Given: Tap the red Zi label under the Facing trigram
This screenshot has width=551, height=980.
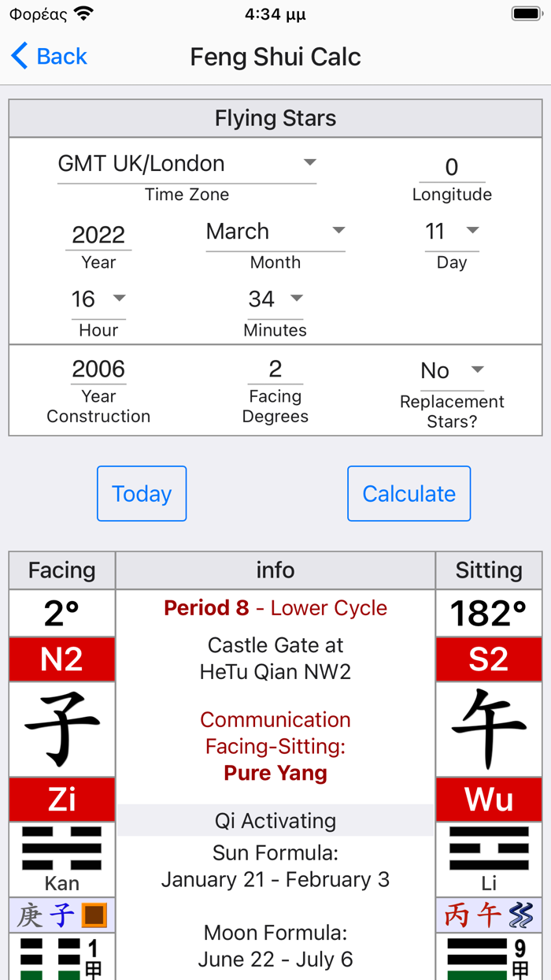Looking at the screenshot, I should 61,799.
